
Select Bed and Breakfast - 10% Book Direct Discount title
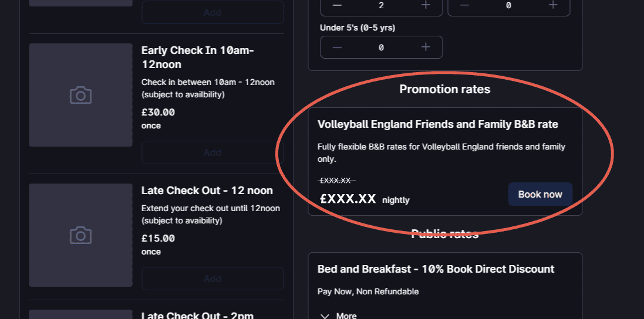[436, 269]
